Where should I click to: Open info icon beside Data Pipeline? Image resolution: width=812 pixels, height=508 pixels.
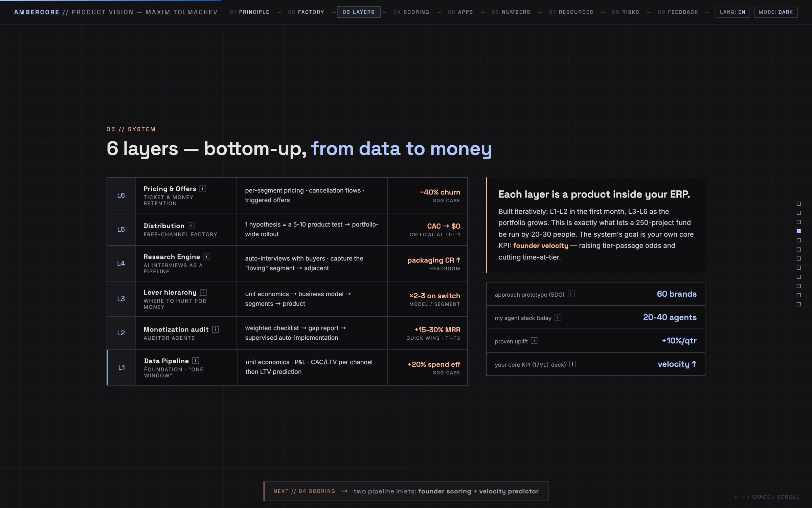(x=196, y=361)
